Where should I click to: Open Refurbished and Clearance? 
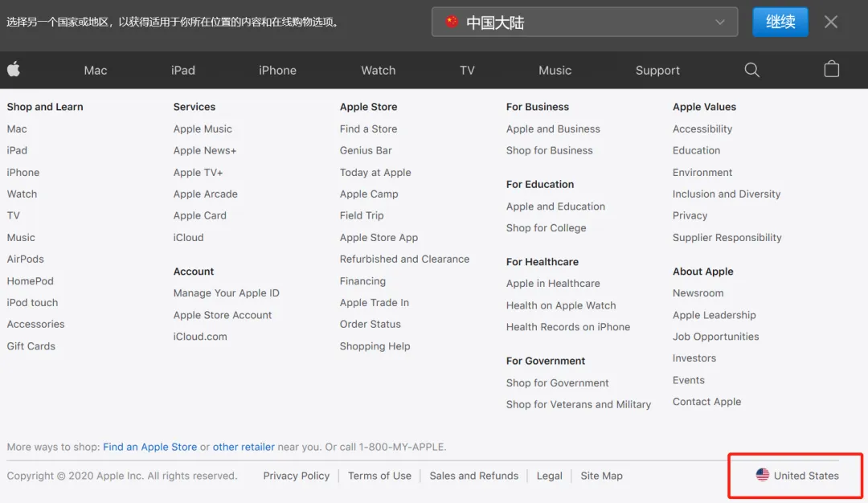click(x=404, y=259)
